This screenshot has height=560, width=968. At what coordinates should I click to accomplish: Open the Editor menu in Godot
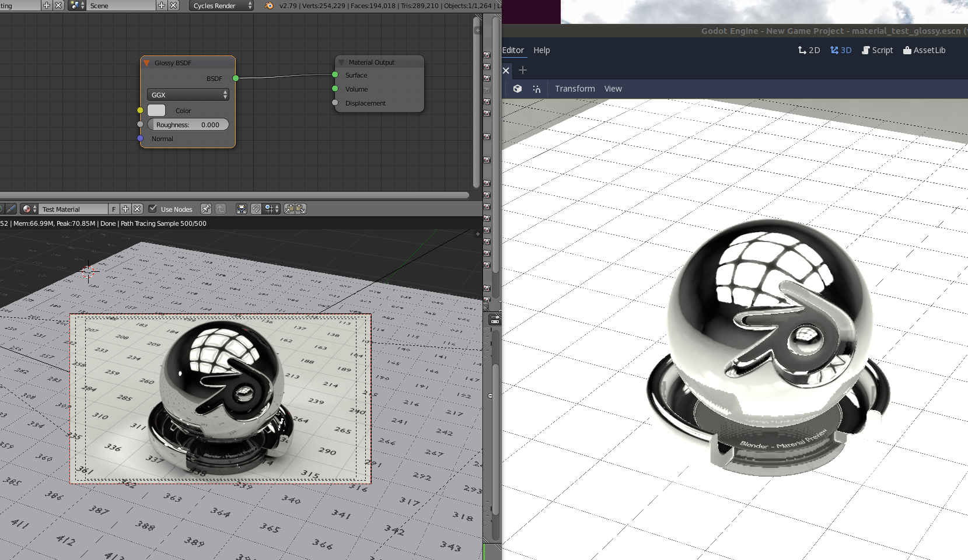point(513,50)
